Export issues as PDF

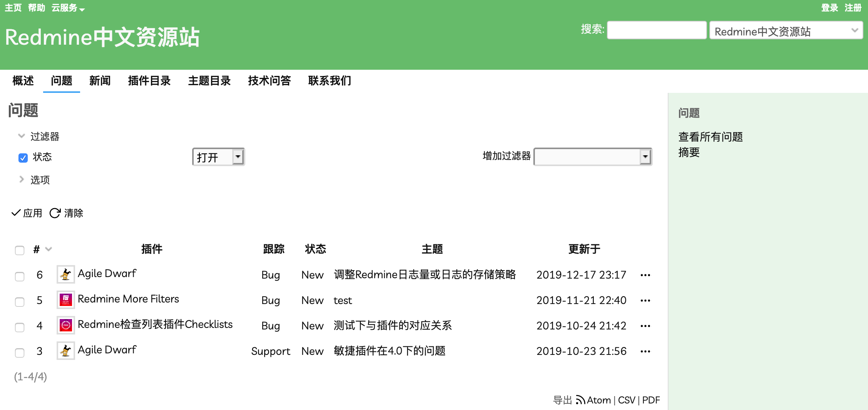[651, 400]
